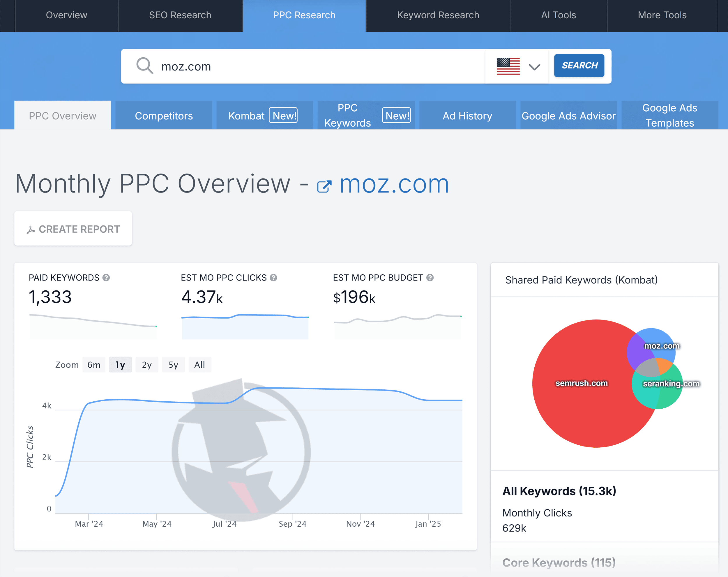Open the More Tools tab

tap(662, 15)
